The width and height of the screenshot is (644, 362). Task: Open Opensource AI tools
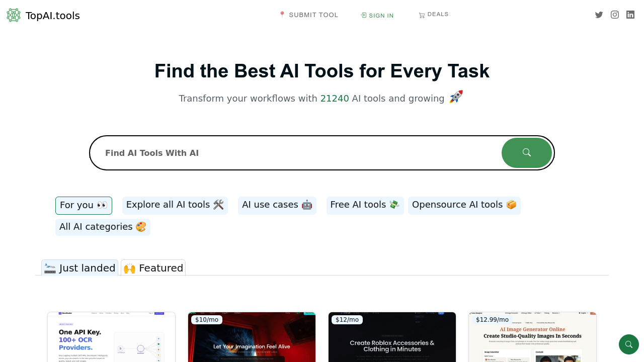464,205
